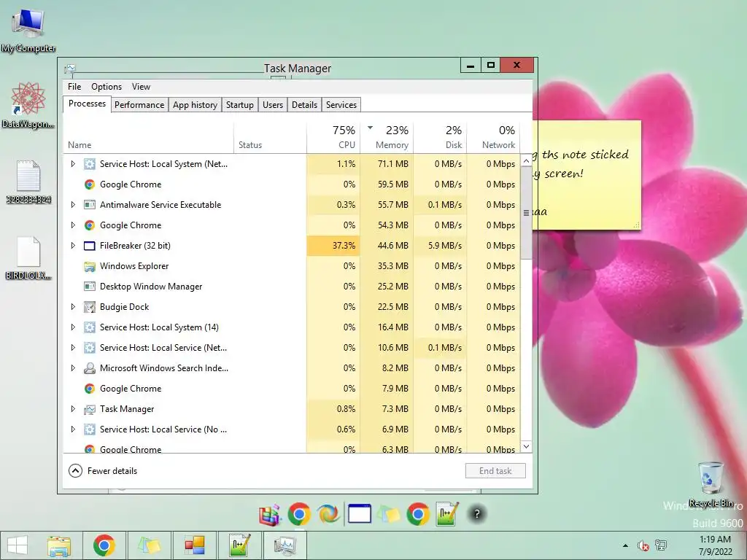This screenshot has height=560, width=747.
Task: Open the File menu
Action: pos(74,87)
